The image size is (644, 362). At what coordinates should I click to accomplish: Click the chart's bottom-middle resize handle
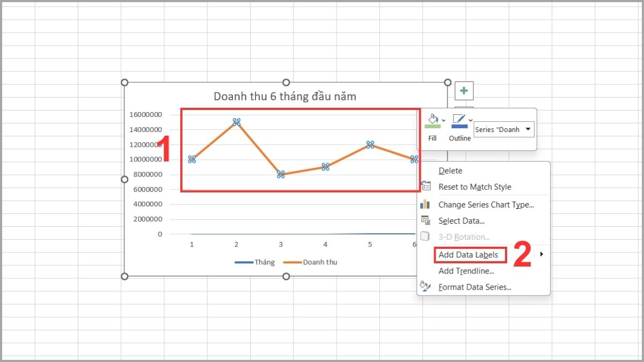(x=286, y=276)
